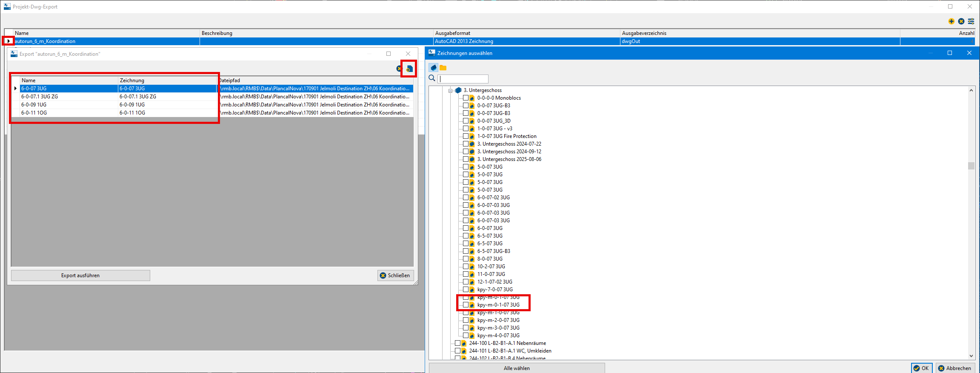Viewport: 980px width, 373px height.
Task: Click file icon of kpy-7-0-07 3UG
Action: click(x=472, y=290)
